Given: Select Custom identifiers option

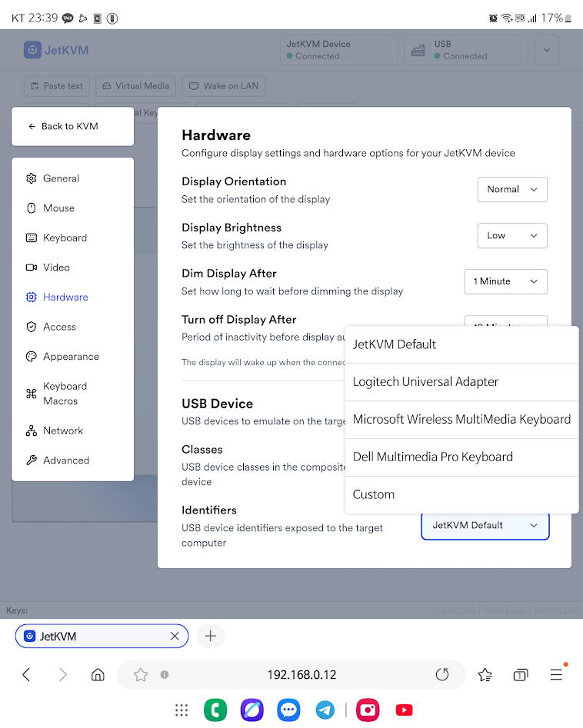Looking at the screenshot, I should [461, 495].
